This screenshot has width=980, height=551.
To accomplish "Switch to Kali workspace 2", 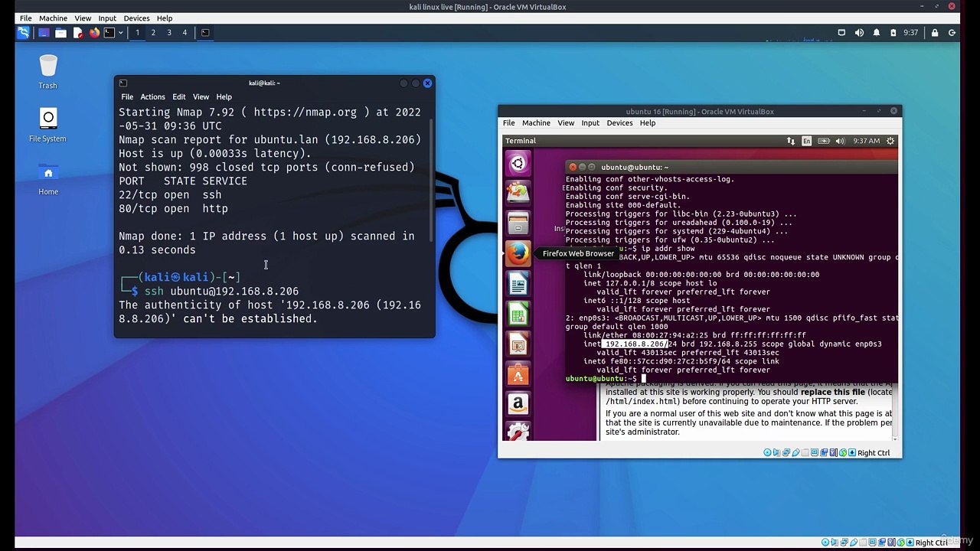I will click(153, 32).
